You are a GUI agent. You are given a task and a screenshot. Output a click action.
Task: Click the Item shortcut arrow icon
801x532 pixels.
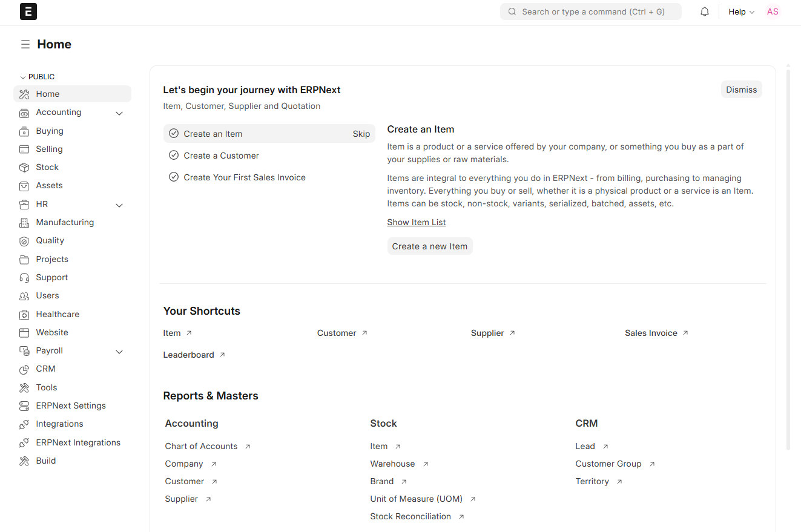pos(189,333)
